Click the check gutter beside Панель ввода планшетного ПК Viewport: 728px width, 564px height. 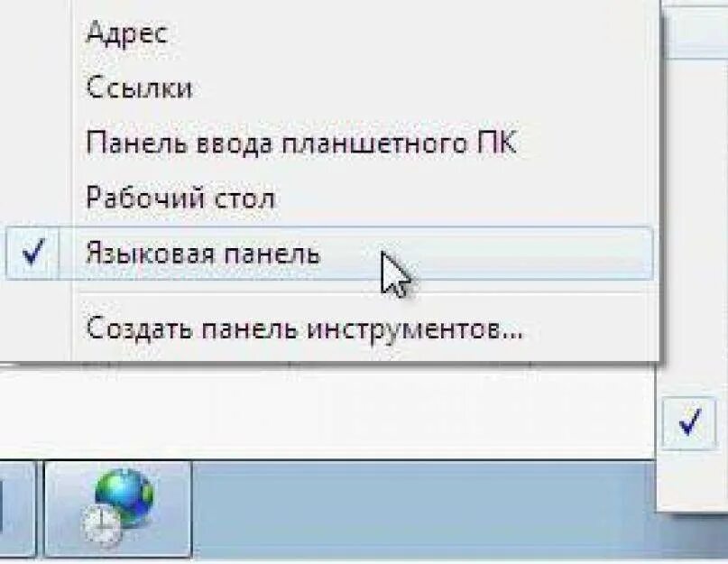coord(37,143)
